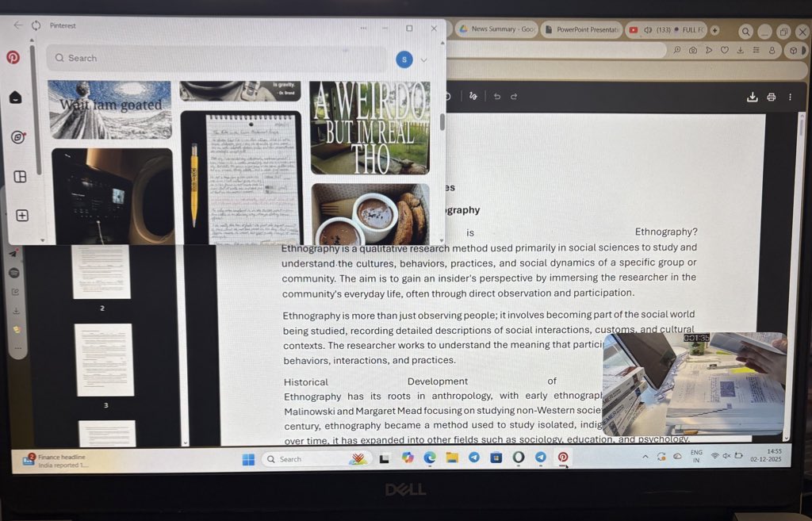Switch to the PowerPoint Presentation tab
Screen dimensions: 812x521
(582, 29)
